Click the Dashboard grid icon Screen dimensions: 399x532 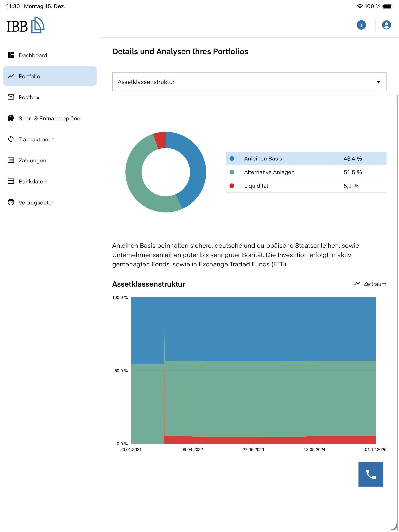11,55
